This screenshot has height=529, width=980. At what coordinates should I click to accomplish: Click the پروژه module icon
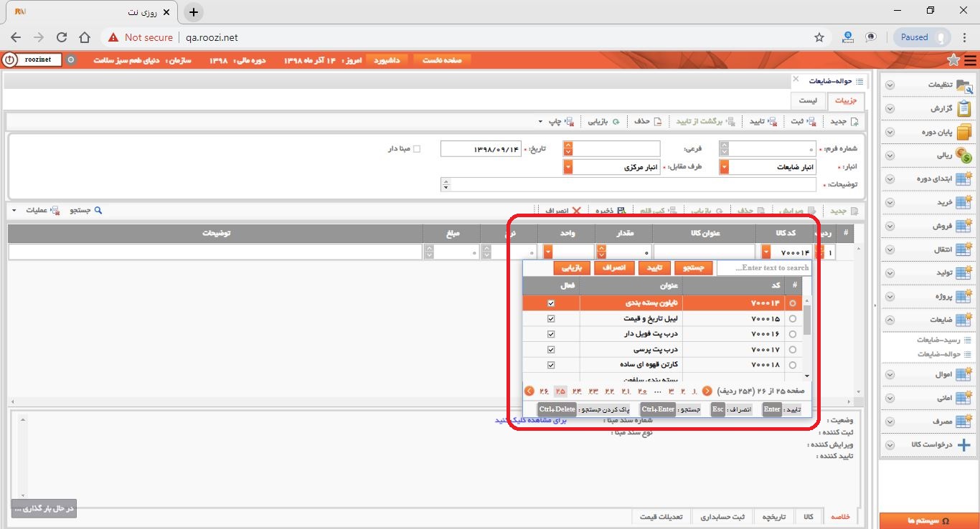(964, 296)
